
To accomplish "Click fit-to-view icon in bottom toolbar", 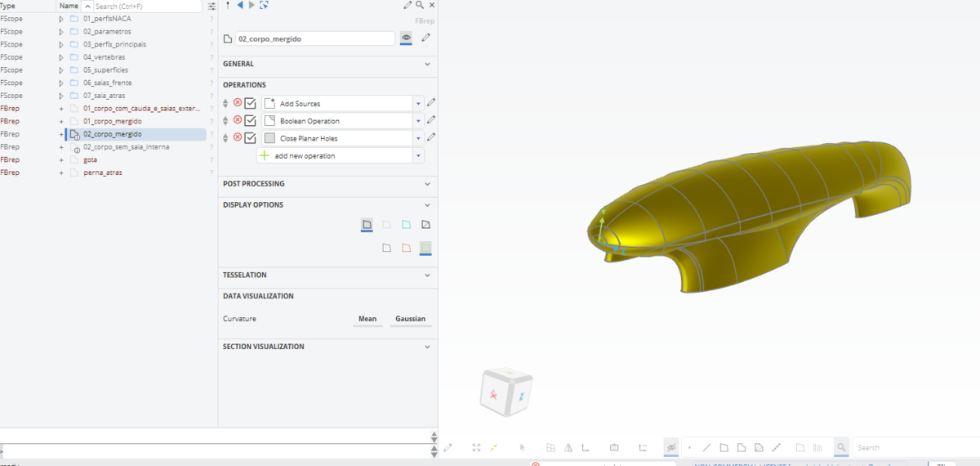I will coord(476,447).
